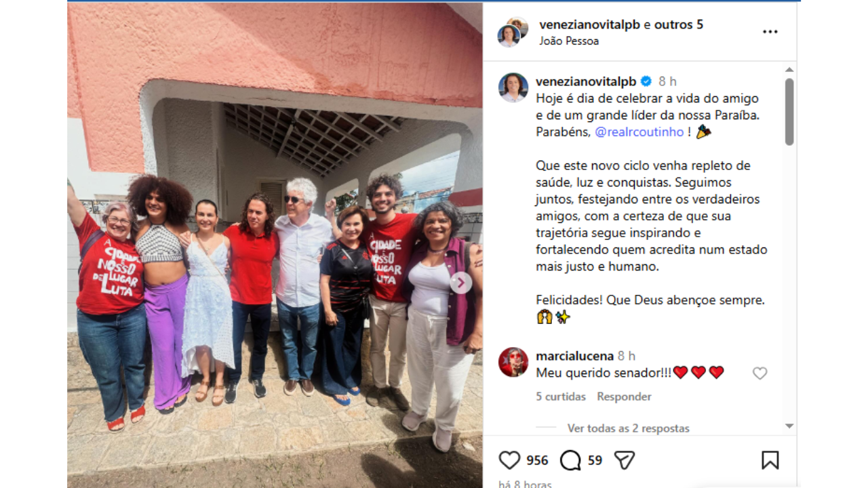Open comments via the speech bubble icon
868x488 pixels.
[570, 460]
